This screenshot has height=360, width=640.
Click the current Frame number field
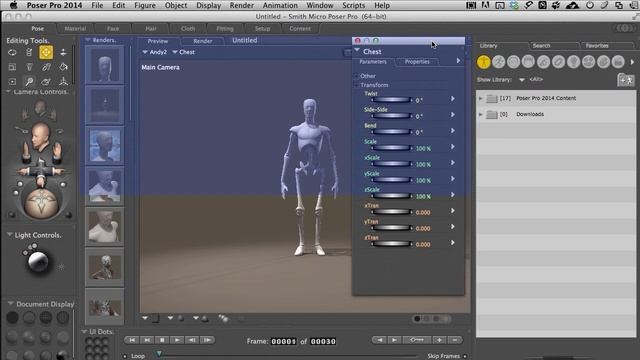coord(283,341)
